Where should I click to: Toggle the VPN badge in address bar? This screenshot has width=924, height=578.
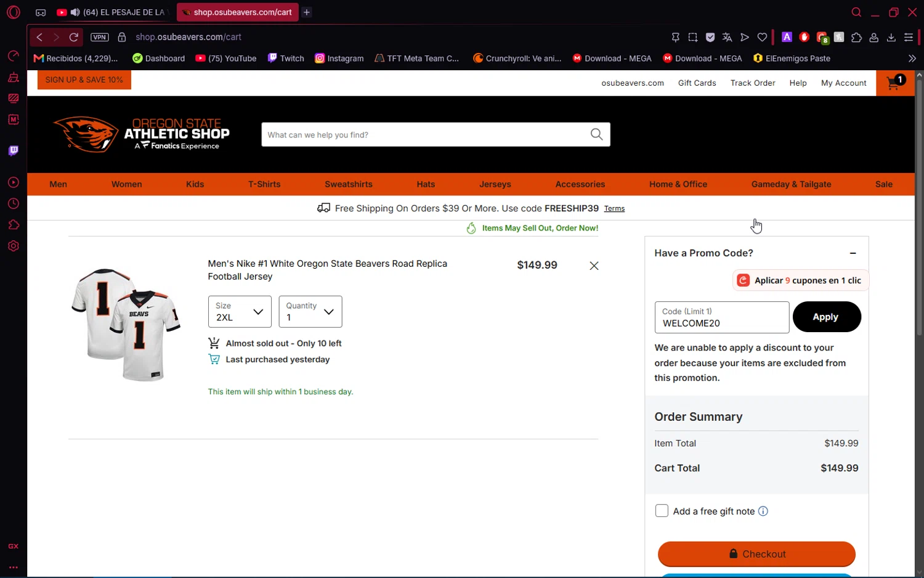point(100,37)
